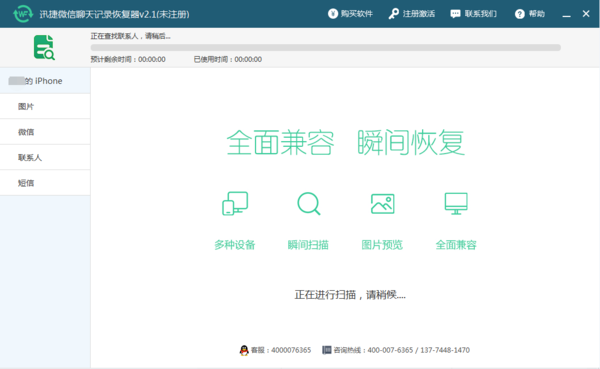The image size is (600, 369).
Task: Click the 全面兼容 monitor icon
Action: 456,203
